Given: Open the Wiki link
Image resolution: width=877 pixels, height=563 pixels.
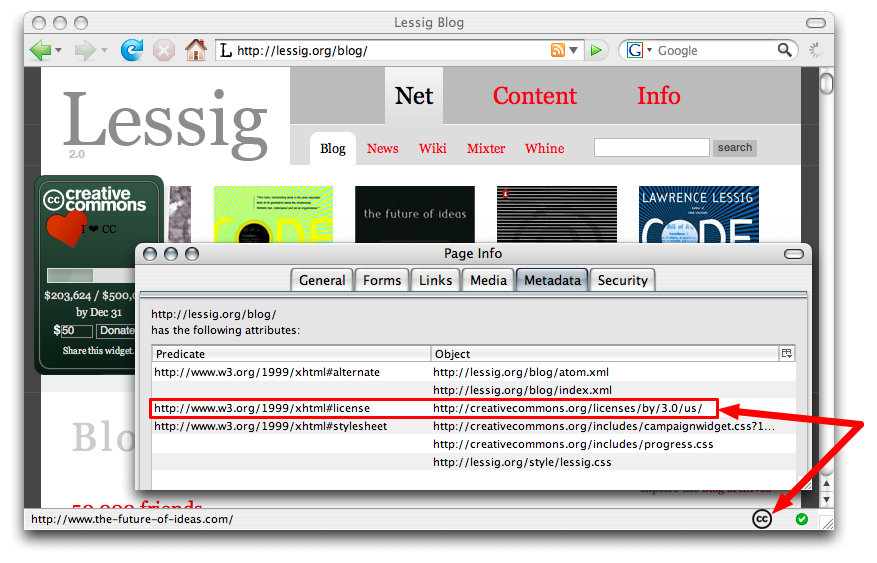Looking at the screenshot, I should tap(433, 148).
